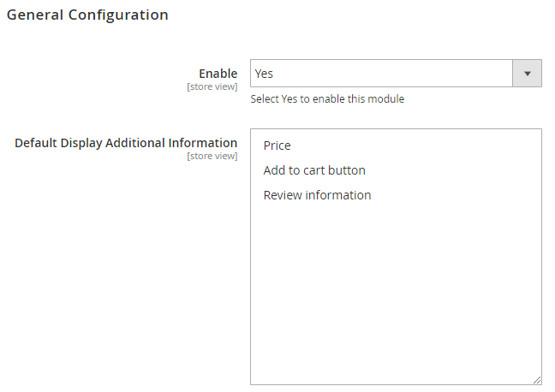The image size is (555, 392).
Task: Select Price in Additional Information list
Action: (x=277, y=146)
